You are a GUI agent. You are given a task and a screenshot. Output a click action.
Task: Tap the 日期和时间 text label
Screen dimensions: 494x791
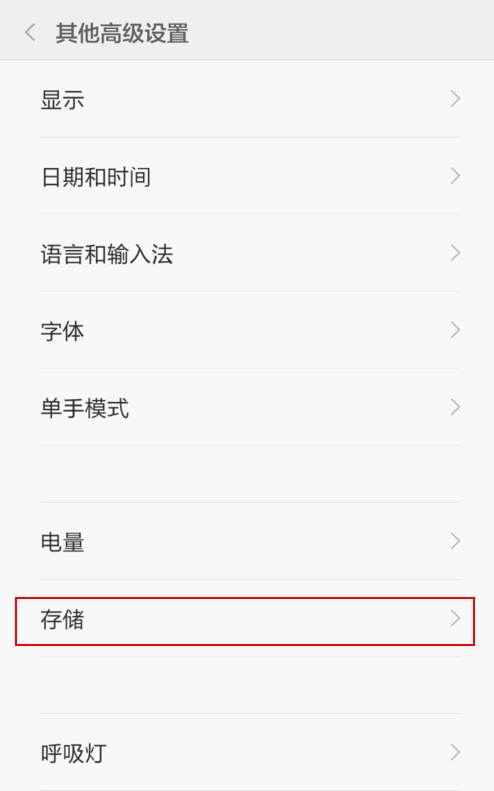click(96, 177)
